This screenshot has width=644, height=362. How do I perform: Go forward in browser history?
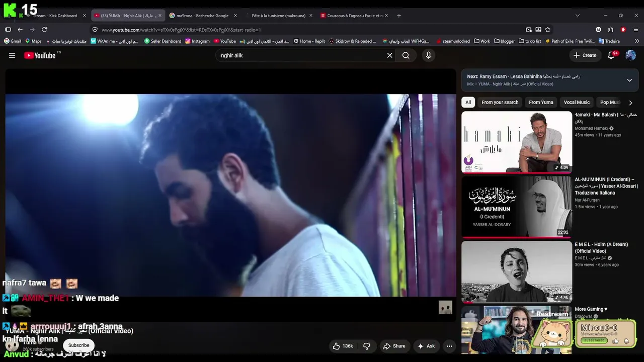[x=32, y=30]
